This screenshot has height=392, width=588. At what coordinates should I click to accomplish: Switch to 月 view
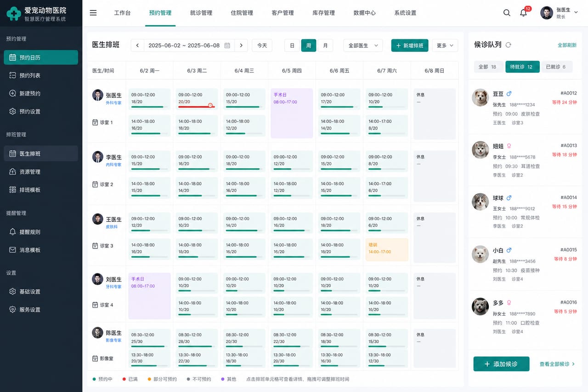pos(325,45)
